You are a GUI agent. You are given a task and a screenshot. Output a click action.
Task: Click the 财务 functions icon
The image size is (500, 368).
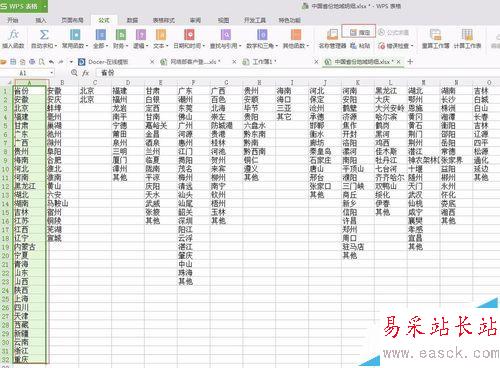tap(121, 35)
